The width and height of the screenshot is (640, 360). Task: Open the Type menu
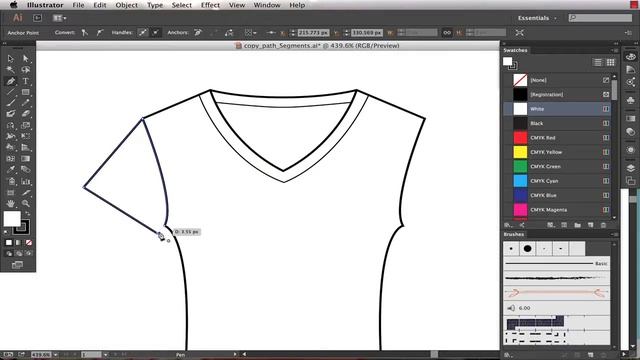pyautogui.click(x=155, y=5)
